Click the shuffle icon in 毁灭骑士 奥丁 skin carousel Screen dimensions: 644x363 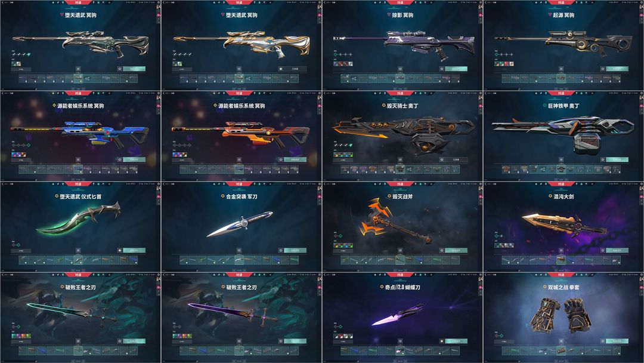(x=408, y=169)
